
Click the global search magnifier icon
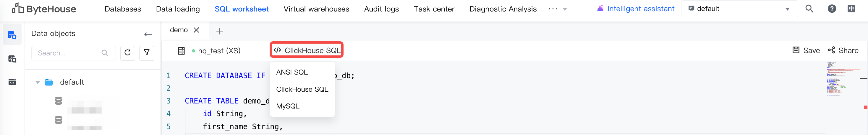(x=809, y=9)
